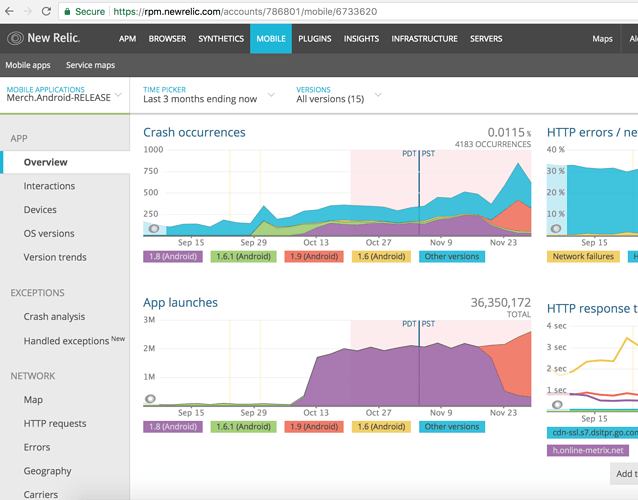Toggle 1.6 (Android) legend in Crash occurrences

tap(381, 257)
